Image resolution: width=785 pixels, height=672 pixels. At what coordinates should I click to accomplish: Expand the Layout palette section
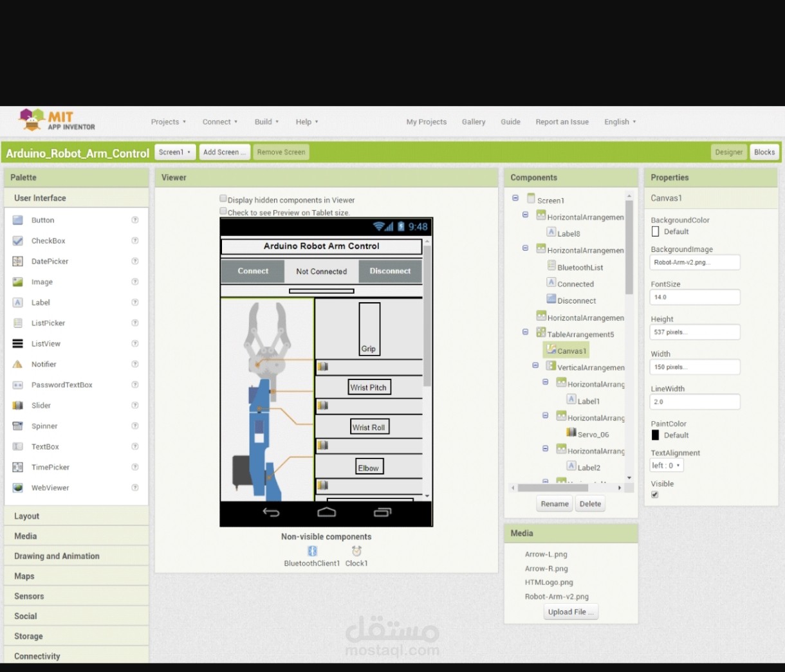(x=77, y=516)
